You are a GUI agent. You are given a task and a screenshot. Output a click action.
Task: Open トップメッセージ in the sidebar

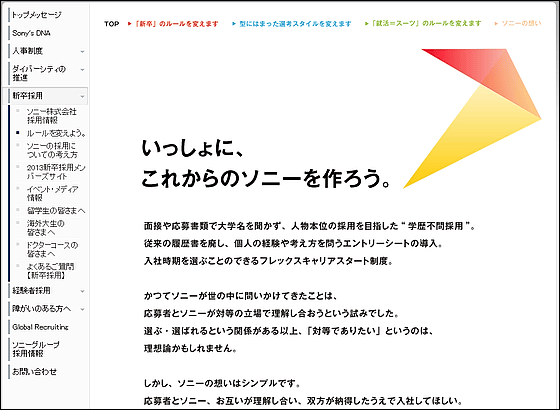pos(36,15)
